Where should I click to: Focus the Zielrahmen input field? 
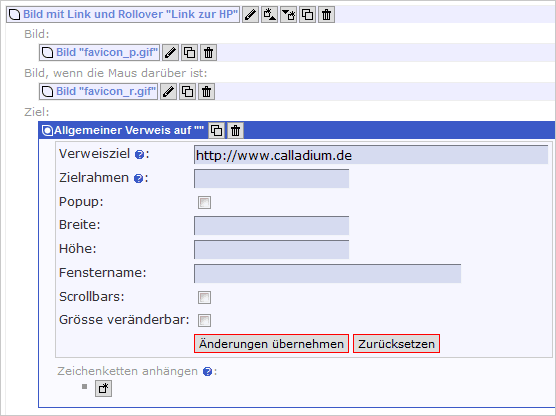(272, 178)
